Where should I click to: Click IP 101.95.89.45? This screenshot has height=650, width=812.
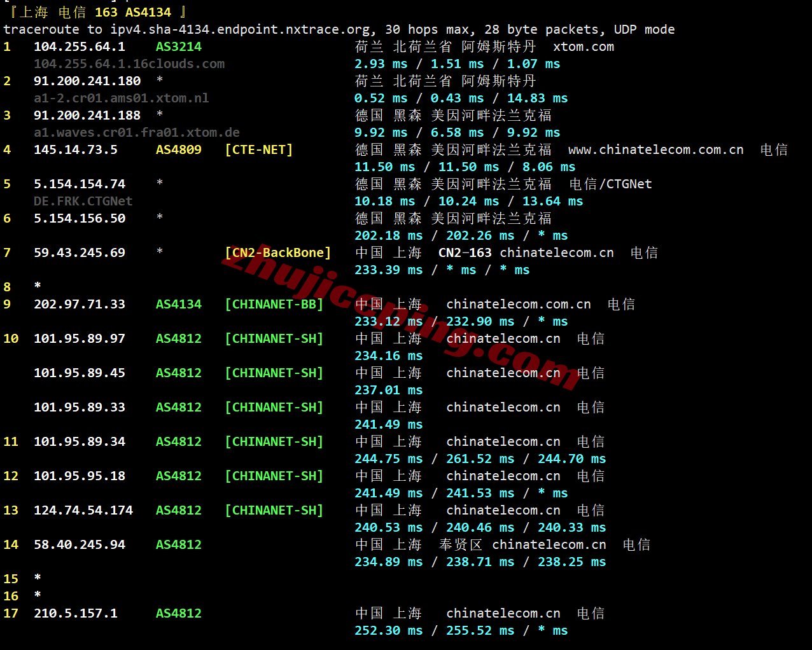coord(80,373)
